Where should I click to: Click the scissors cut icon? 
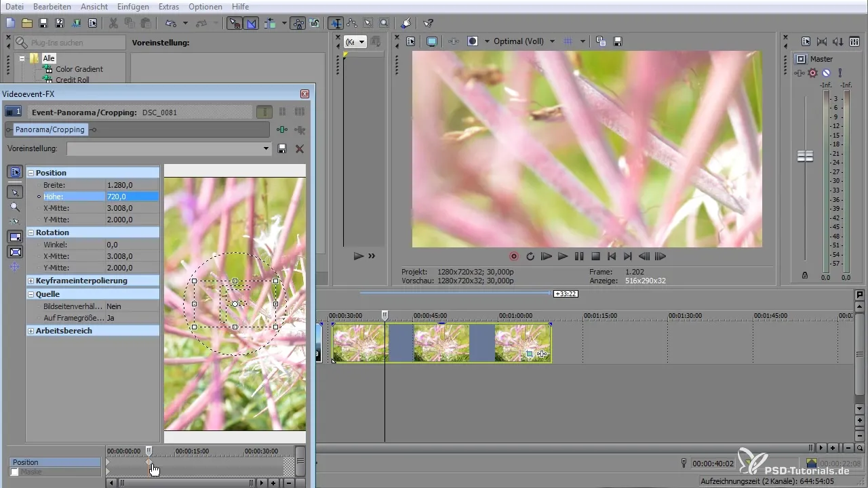point(113,23)
